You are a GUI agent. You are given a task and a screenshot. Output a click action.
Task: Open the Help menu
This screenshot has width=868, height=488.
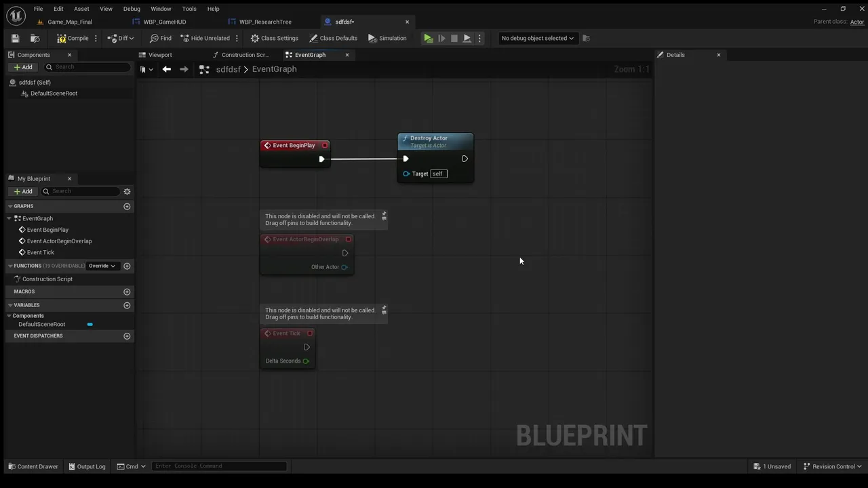pyautogui.click(x=213, y=9)
